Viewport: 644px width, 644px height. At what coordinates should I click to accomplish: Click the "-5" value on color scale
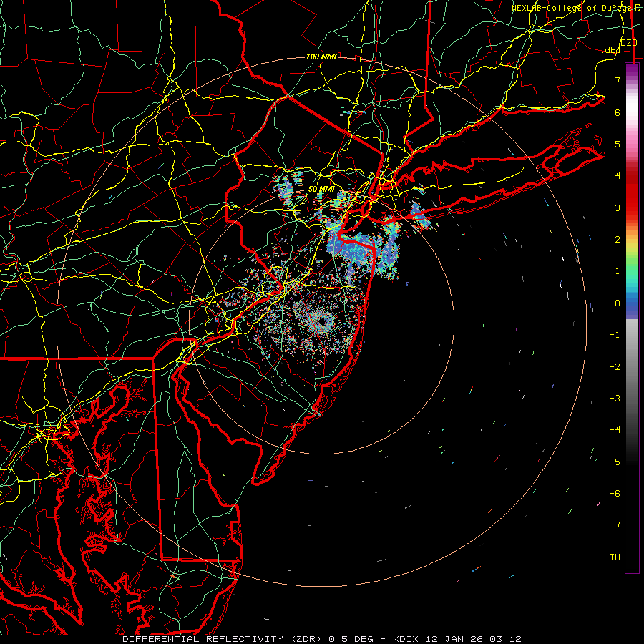tap(615, 462)
